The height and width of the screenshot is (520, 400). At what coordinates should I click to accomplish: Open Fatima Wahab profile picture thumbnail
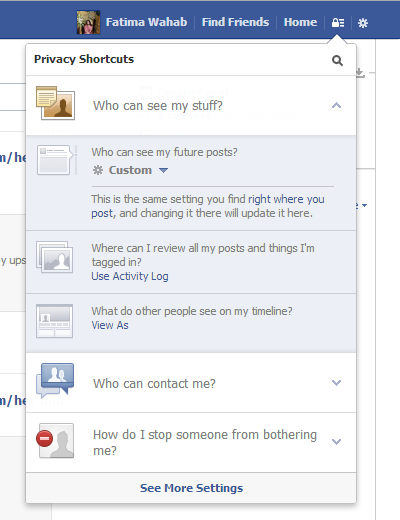click(88, 22)
